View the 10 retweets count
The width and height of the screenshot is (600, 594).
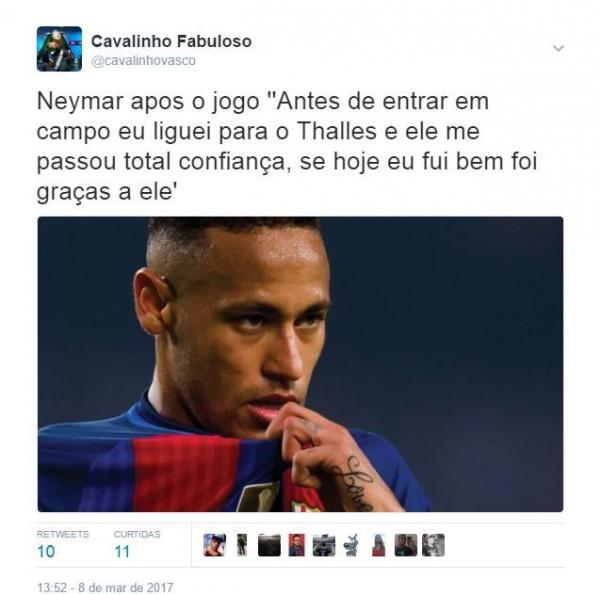46,552
